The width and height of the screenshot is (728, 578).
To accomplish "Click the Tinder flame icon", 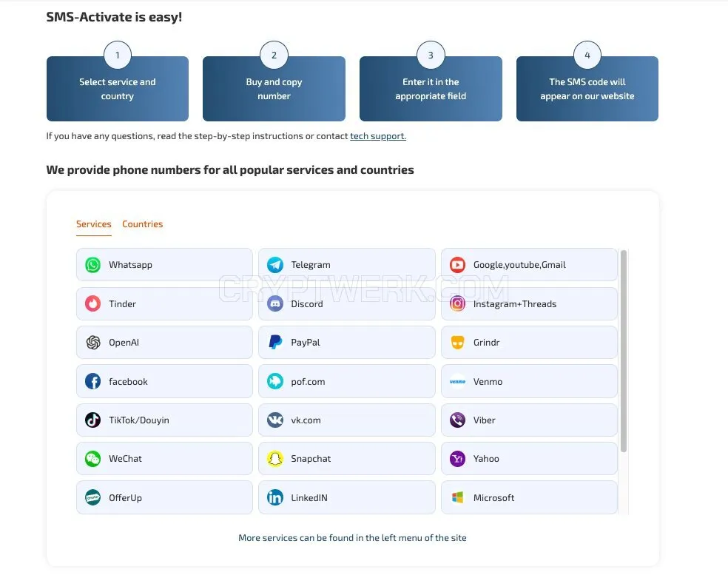I will pos(93,303).
